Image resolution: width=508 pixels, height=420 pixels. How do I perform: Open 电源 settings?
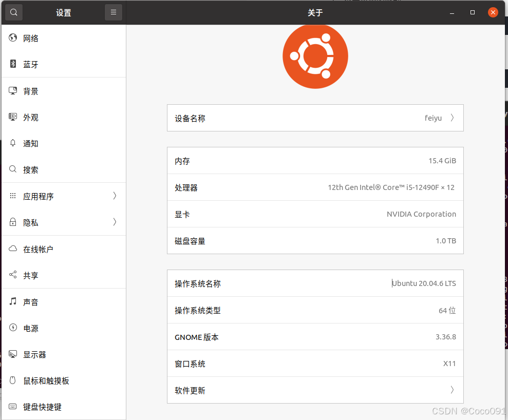[64, 328]
